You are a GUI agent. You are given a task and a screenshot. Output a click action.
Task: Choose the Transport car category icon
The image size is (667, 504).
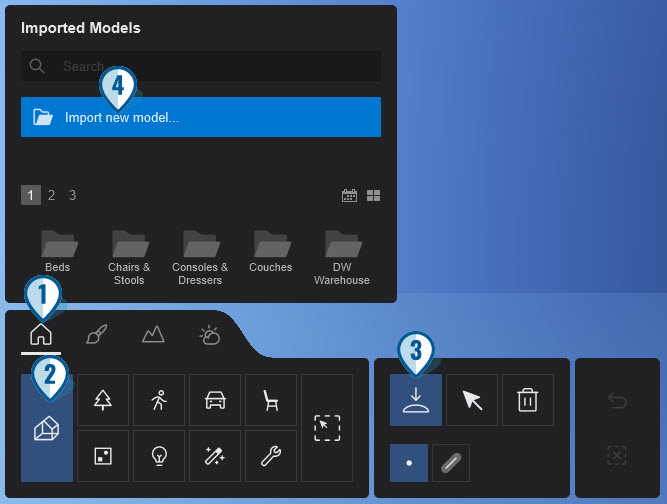click(x=215, y=400)
